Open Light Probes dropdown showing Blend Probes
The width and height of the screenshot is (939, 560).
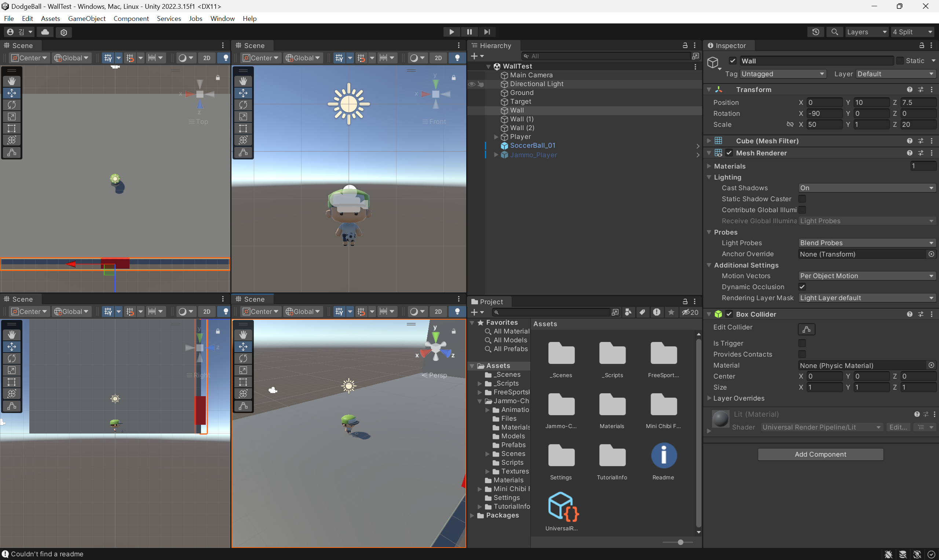867,243
